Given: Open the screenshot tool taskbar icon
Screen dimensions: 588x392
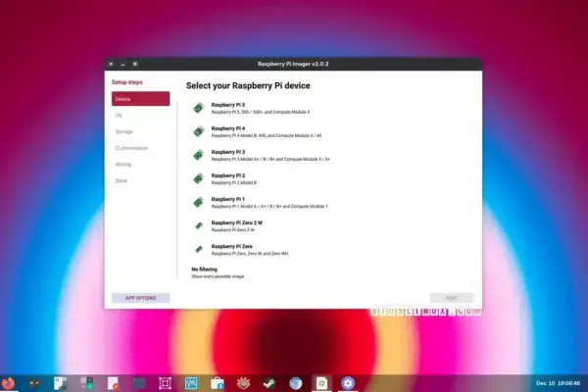Looking at the screenshot, I should click(x=165, y=383).
